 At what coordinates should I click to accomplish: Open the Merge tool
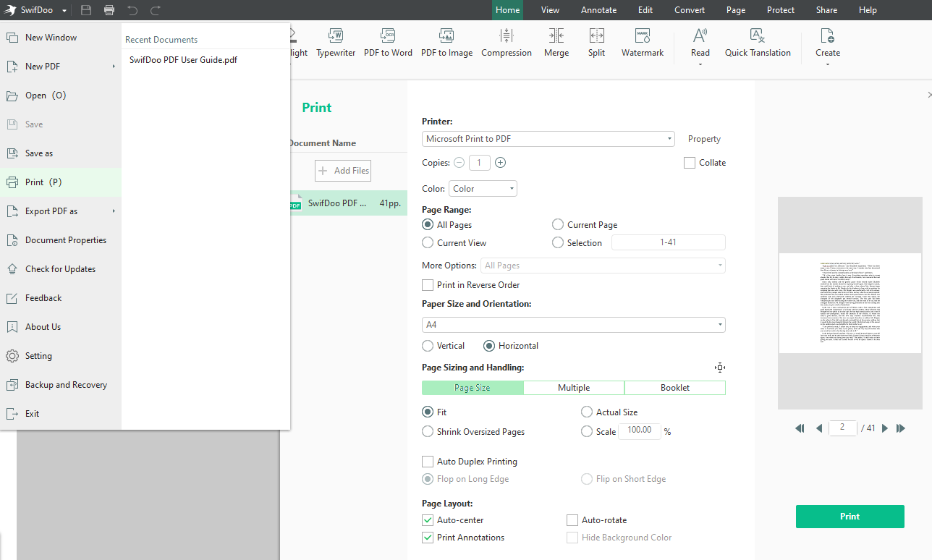coord(556,43)
